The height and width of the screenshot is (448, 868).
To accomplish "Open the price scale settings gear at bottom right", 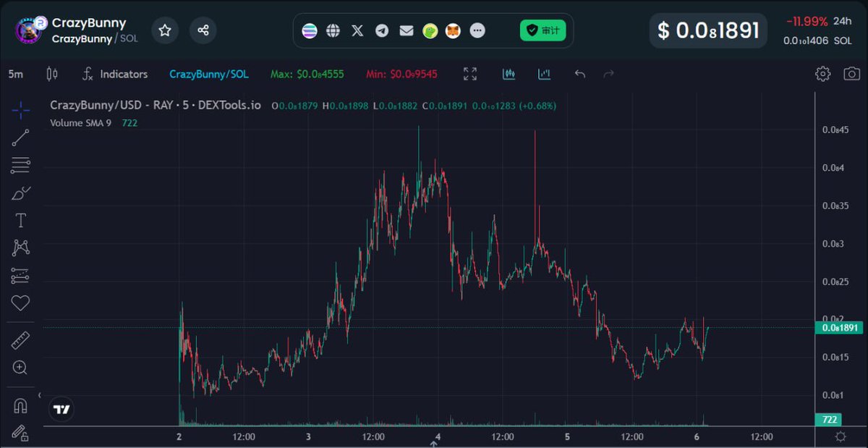I will click(841, 436).
